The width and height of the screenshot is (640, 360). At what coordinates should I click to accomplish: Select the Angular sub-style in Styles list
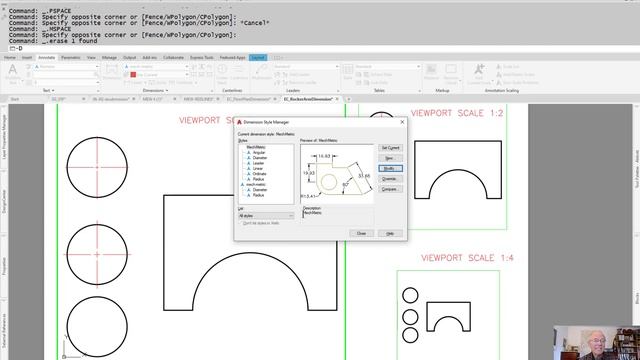coord(259,152)
